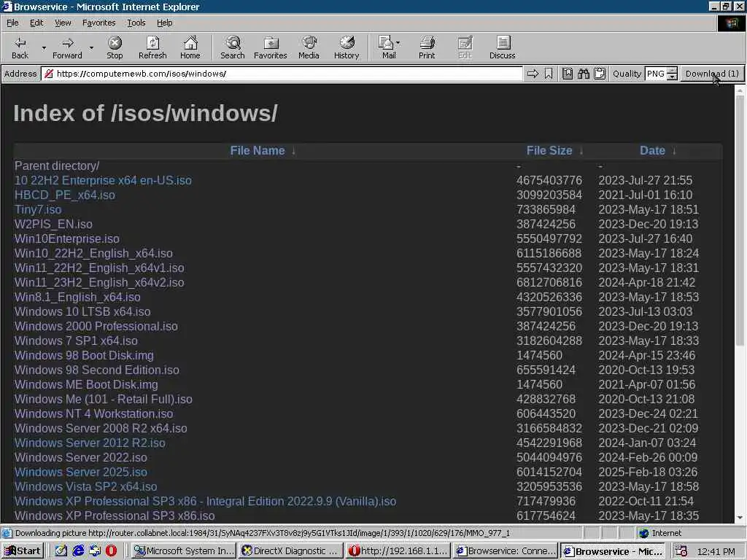
Task: Click the Go arrow next to address bar
Action: point(533,74)
